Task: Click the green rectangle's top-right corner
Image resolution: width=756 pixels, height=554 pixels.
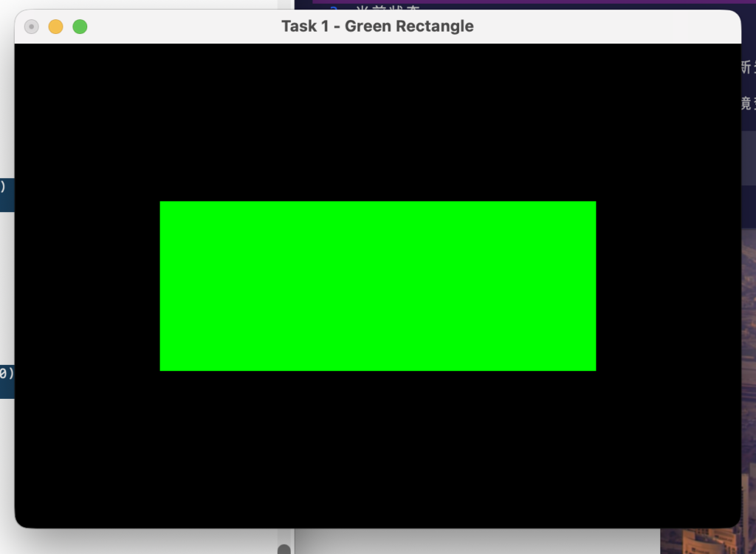Action: click(594, 203)
